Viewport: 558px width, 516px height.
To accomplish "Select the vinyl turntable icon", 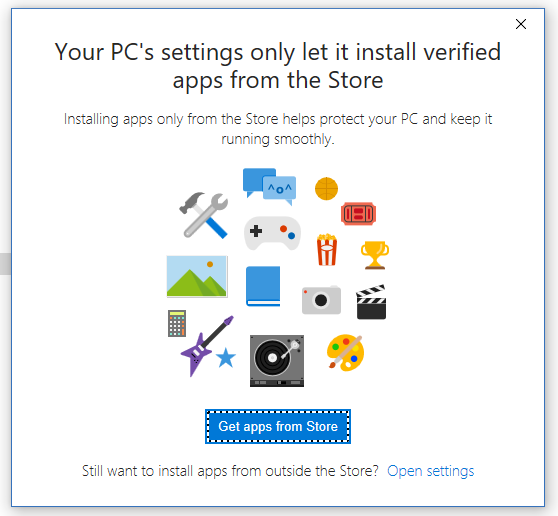I will (277, 361).
